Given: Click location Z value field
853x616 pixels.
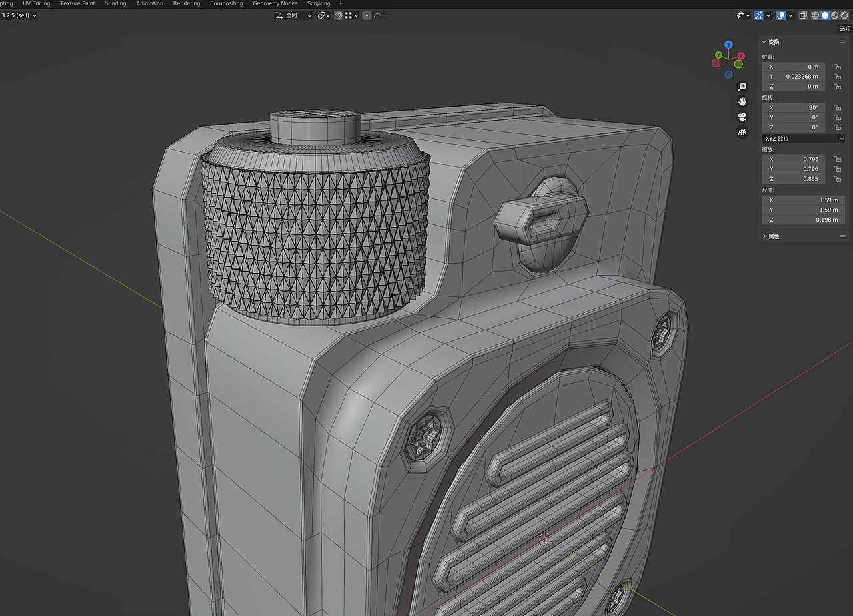Looking at the screenshot, I should pos(794,87).
